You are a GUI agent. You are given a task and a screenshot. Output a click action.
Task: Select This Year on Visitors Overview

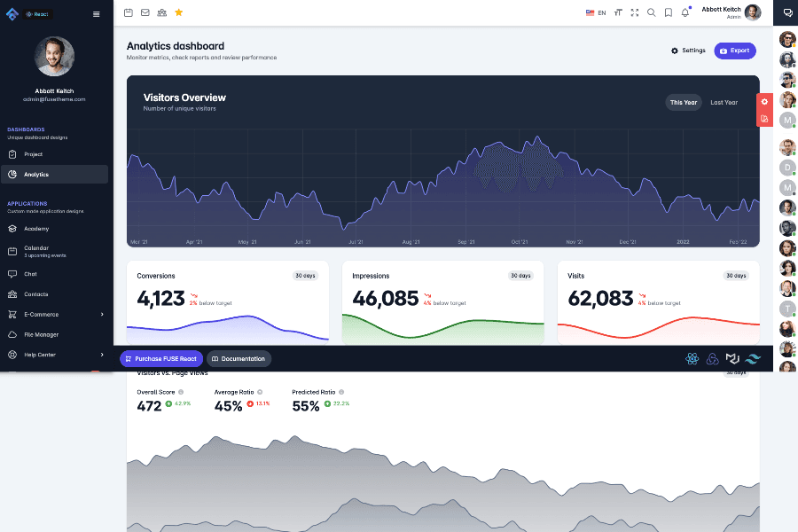click(683, 102)
